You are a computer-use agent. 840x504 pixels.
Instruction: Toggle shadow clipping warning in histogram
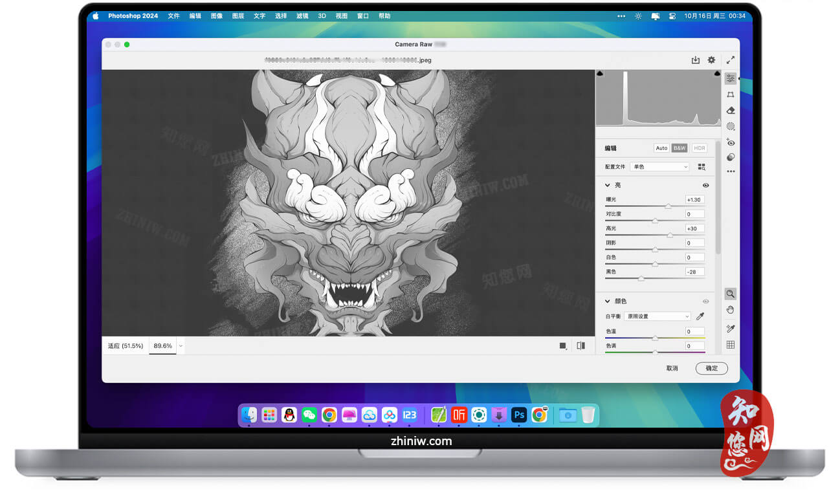coord(600,74)
